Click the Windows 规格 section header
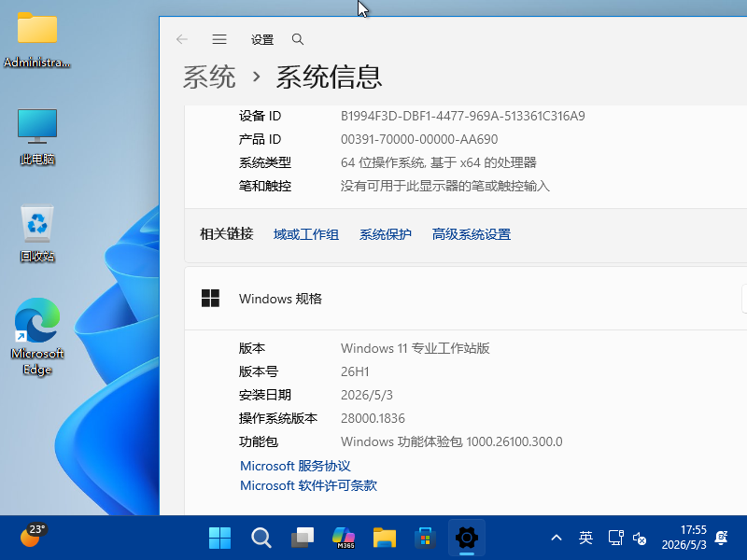This screenshot has height=560, width=747. pos(465,299)
